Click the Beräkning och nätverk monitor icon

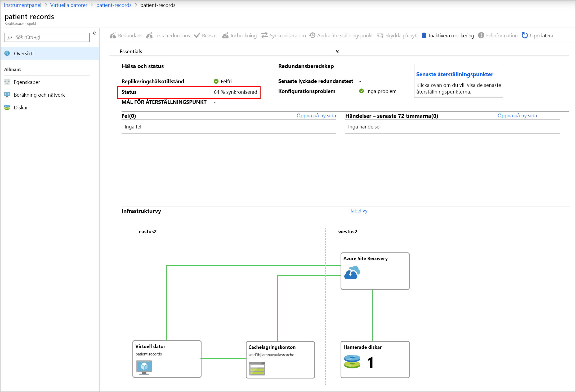tap(7, 95)
